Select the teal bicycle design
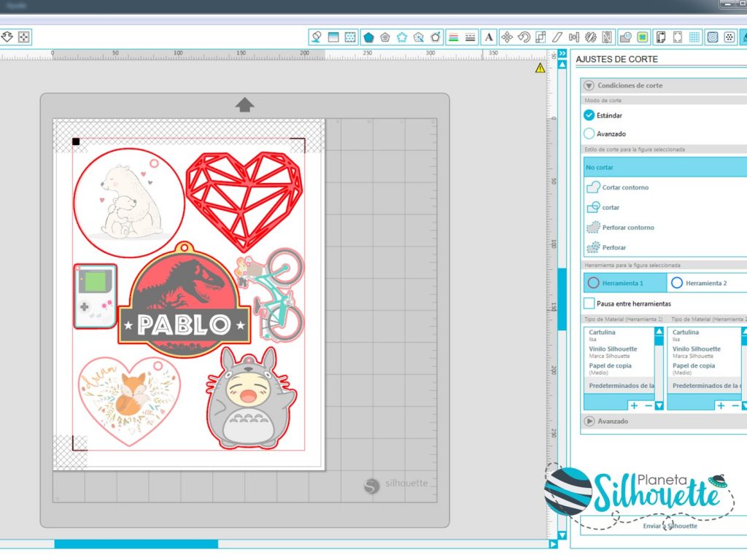Screen dimensions: 747x560 tap(271, 295)
